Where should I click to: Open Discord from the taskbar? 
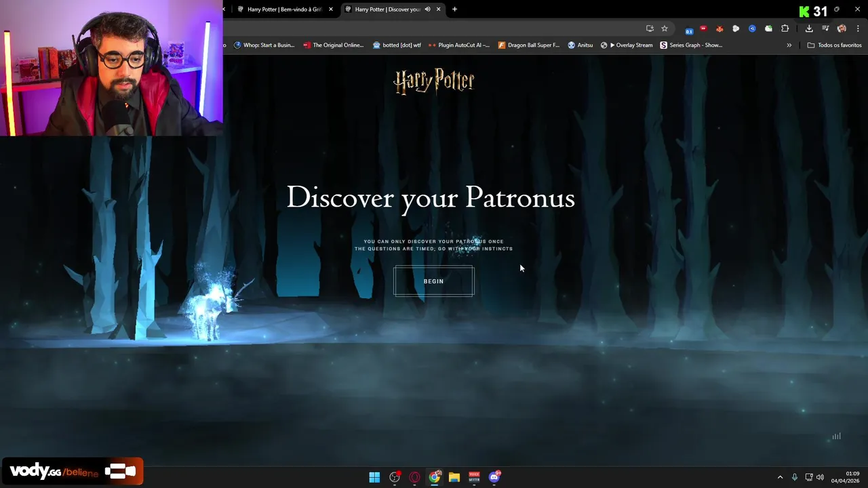494,477
